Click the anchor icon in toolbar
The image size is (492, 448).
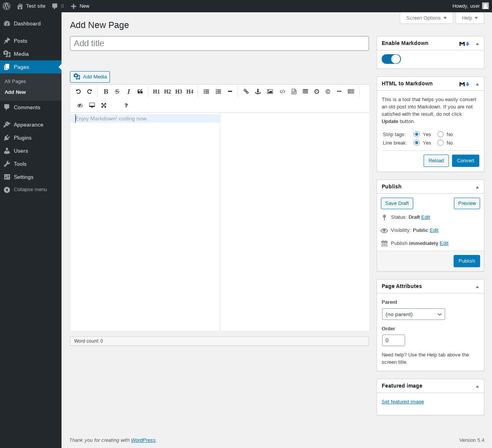tap(258, 92)
